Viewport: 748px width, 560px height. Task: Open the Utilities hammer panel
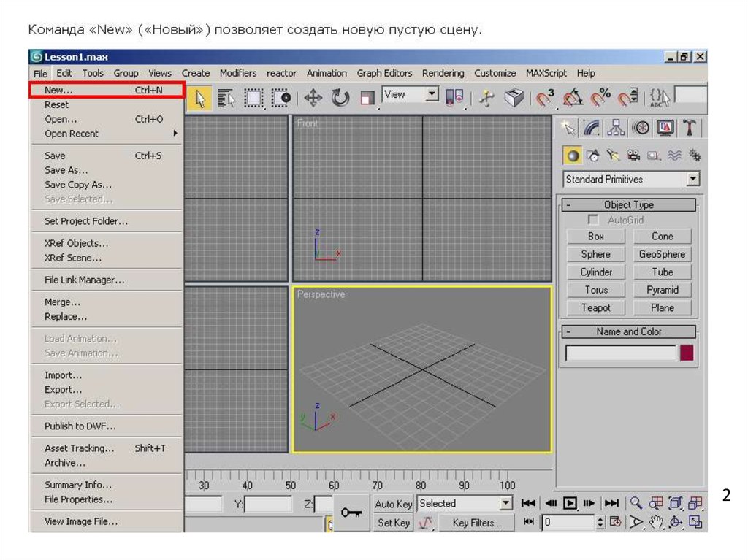(688, 129)
